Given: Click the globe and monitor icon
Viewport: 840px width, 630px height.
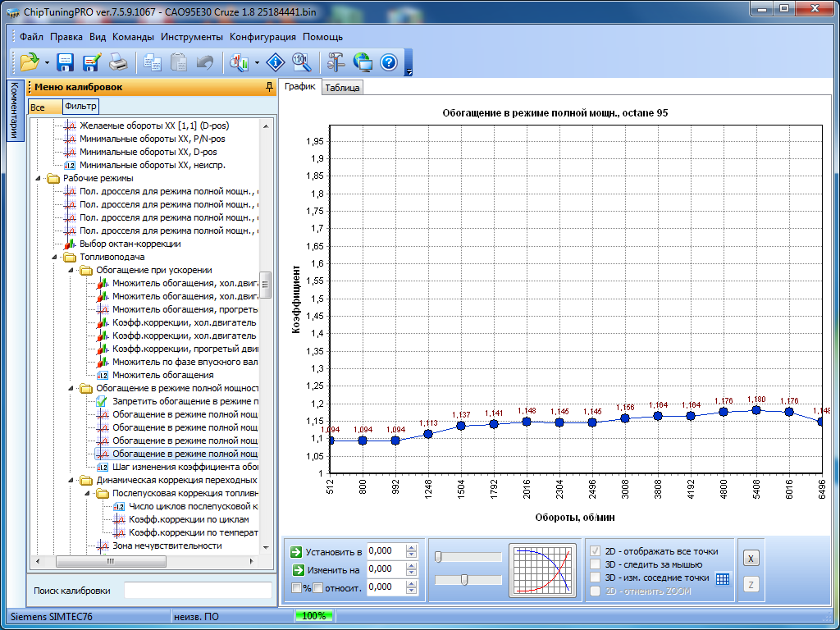Looking at the screenshot, I should tap(363, 62).
